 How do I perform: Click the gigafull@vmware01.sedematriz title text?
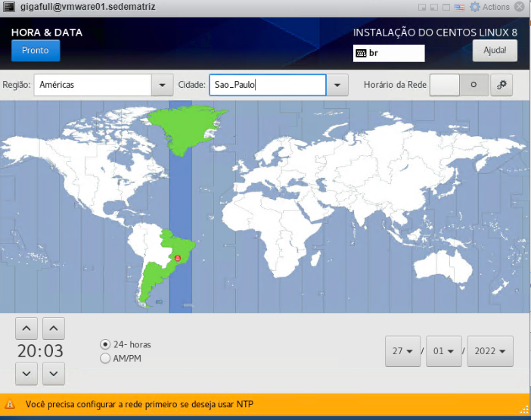[x=88, y=7]
